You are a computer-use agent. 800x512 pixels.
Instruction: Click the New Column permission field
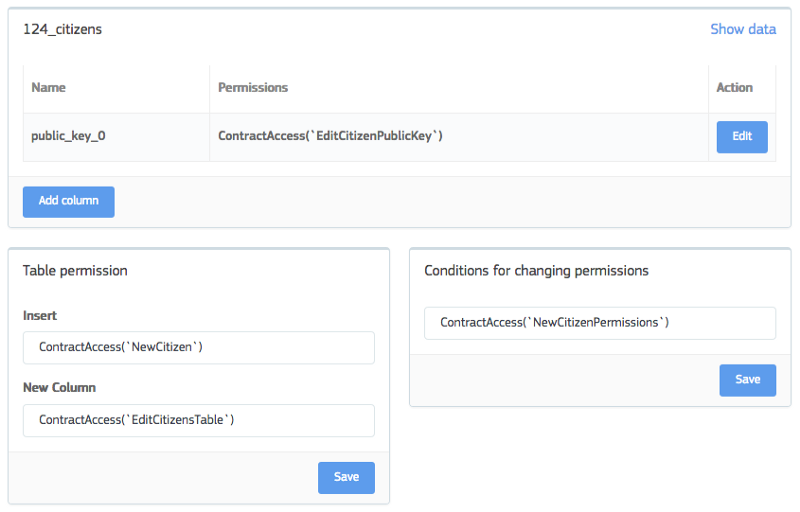click(198, 420)
